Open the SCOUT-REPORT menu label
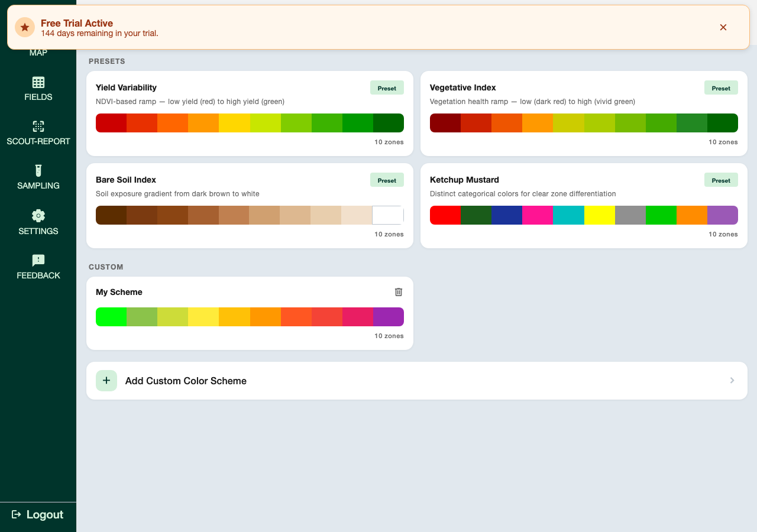Viewport: 757px width, 532px height. coord(38,141)
